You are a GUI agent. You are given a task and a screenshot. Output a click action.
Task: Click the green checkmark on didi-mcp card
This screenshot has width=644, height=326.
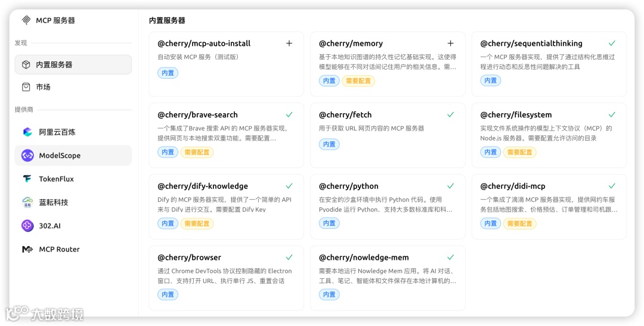(x=612, y=186)
